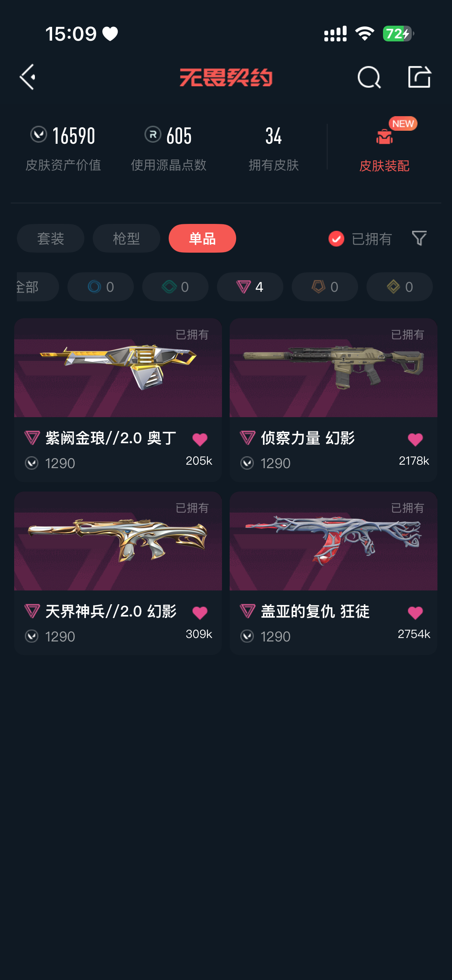Toggle favorite heart on 侦察力量 幻影
The image size is (452, 980).
click(x=415, y=439)
